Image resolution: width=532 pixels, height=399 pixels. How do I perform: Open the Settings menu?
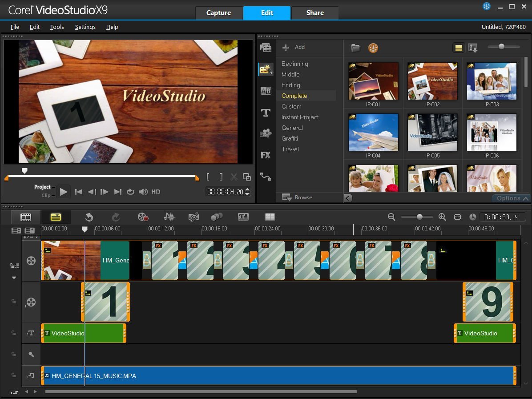pyautogui.click(x=85, y=27)
